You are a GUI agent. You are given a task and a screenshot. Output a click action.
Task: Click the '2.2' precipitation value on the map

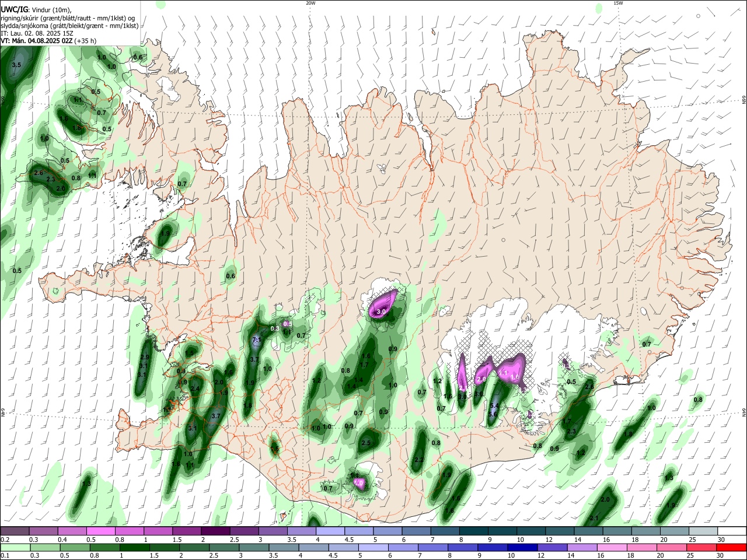pos(418,460)
